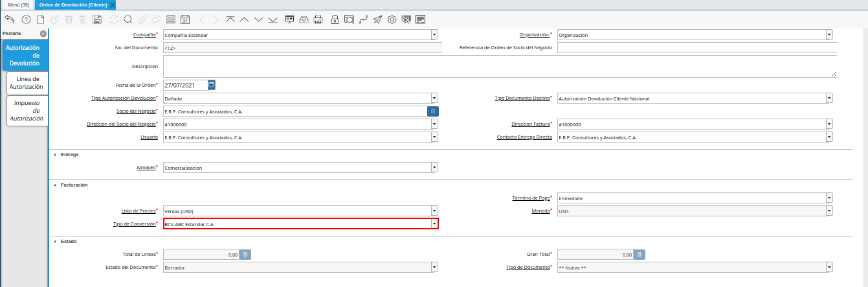This screenshot has height=287, width=868.
Task: Open the Chat bubbles icon
Action: [x=156, y=19]
